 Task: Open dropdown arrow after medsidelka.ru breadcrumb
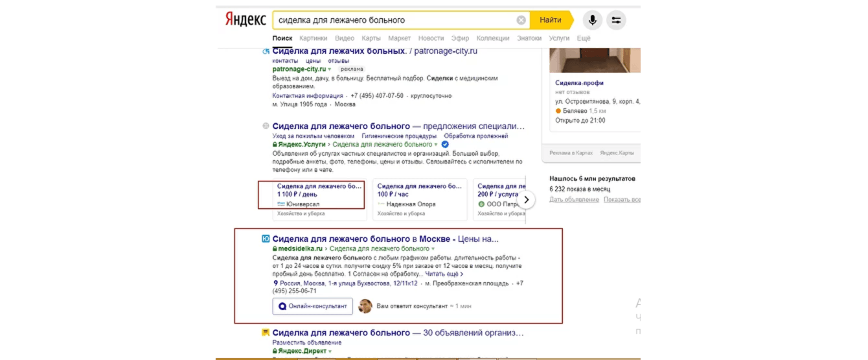pyautogui.click(x=433, y=248)
